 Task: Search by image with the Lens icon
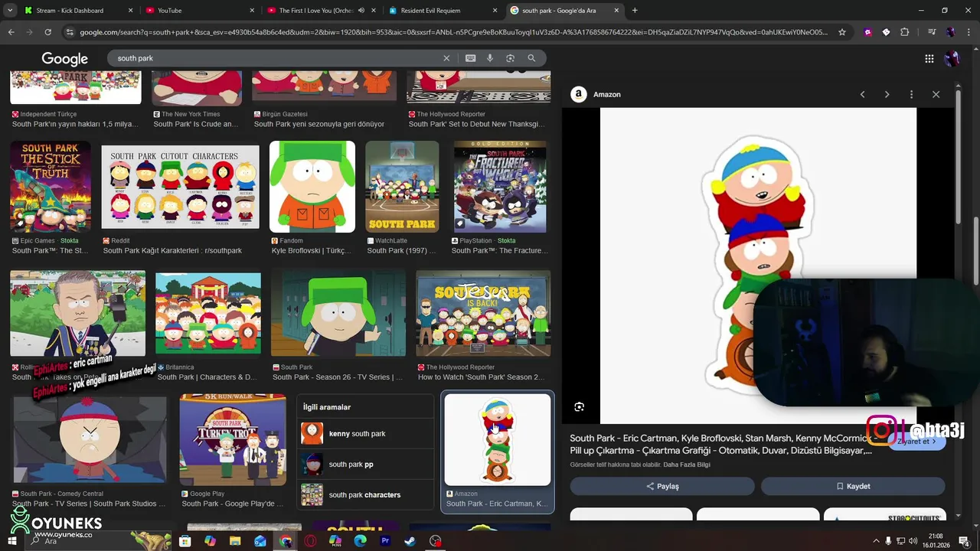tap(511, 58)
